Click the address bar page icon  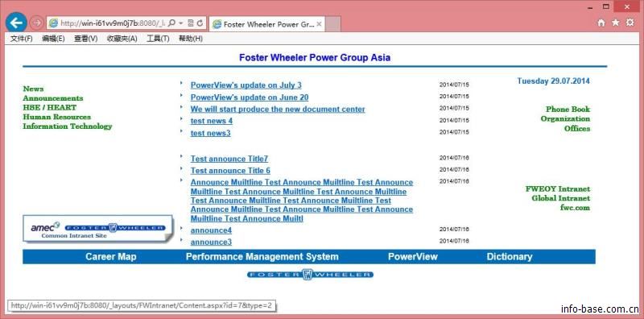point(53,23)
